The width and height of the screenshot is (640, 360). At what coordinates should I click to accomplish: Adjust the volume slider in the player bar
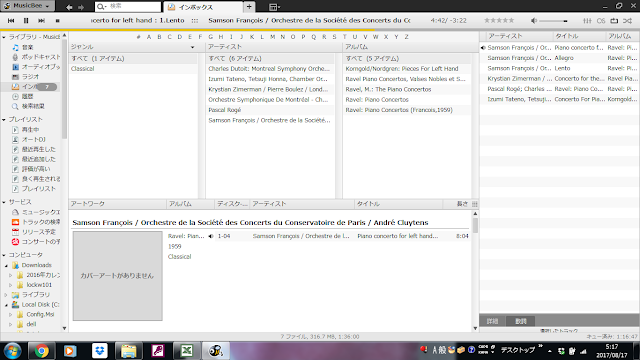[553, 21]
